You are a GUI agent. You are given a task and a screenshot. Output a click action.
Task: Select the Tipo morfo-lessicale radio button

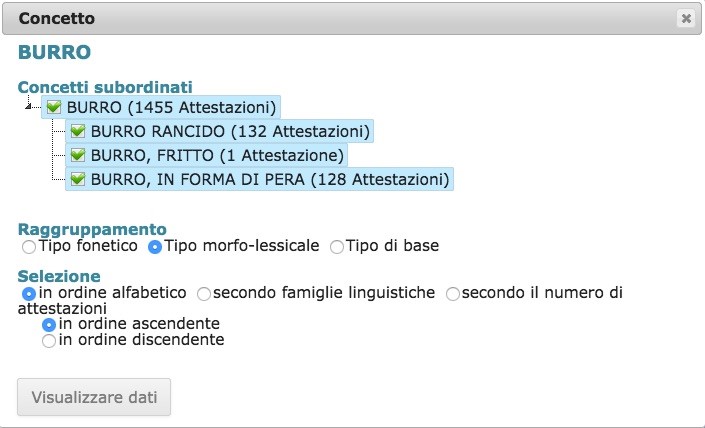(x=155, y=247)
